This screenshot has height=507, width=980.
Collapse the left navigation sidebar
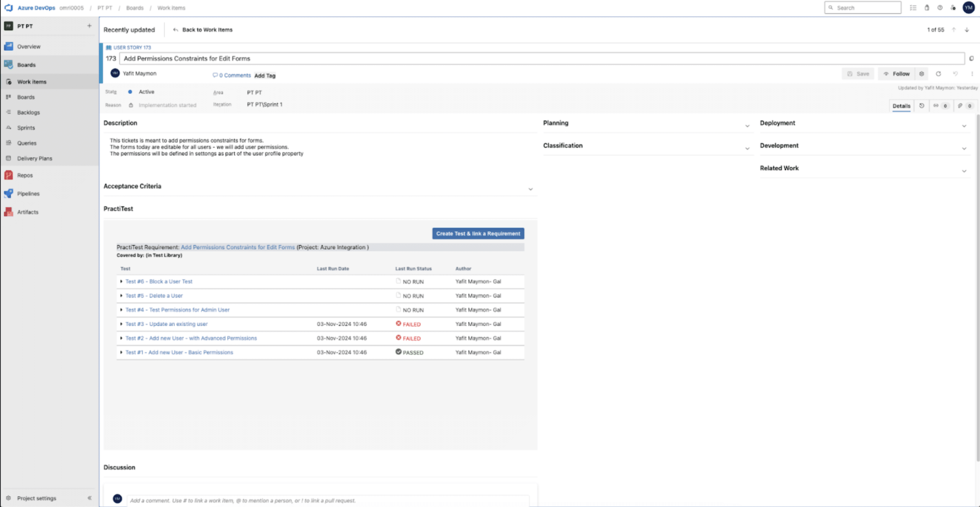pyautogui.click(x=89, y=498)
